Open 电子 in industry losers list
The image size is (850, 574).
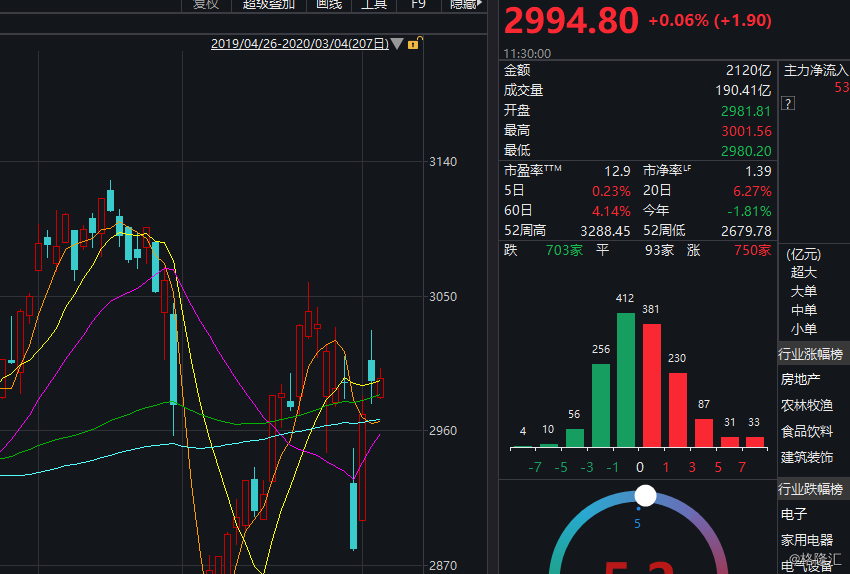pyautogui.click(x=794, y=514)
